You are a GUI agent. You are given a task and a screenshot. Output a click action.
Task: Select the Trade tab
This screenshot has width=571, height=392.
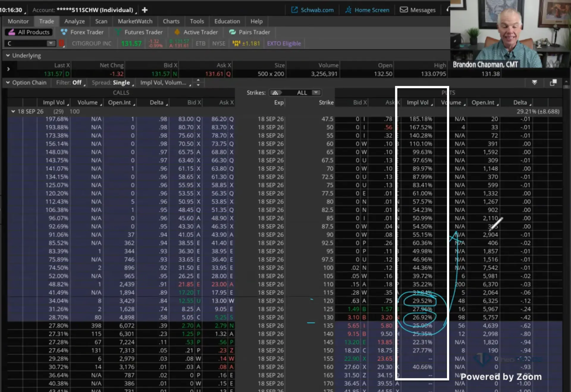pos(46,21)
